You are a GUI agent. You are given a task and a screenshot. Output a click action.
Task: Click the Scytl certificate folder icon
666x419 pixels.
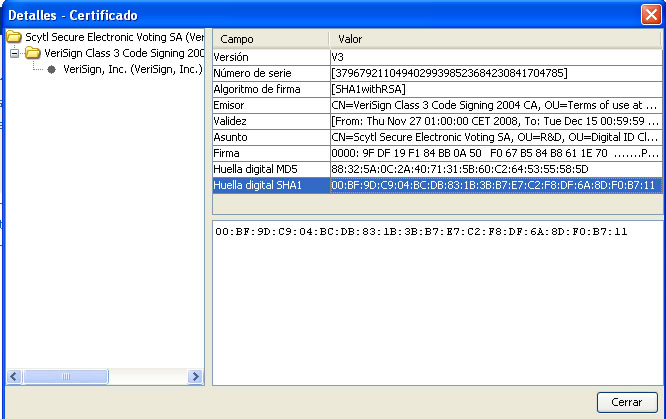coord(14,37)
